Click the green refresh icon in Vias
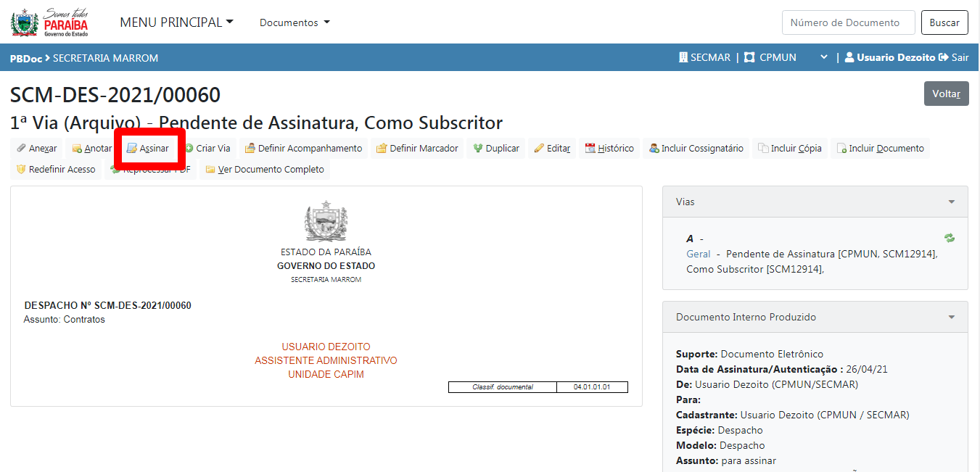This screenshot has width=980, height=472. coord(950,238)
